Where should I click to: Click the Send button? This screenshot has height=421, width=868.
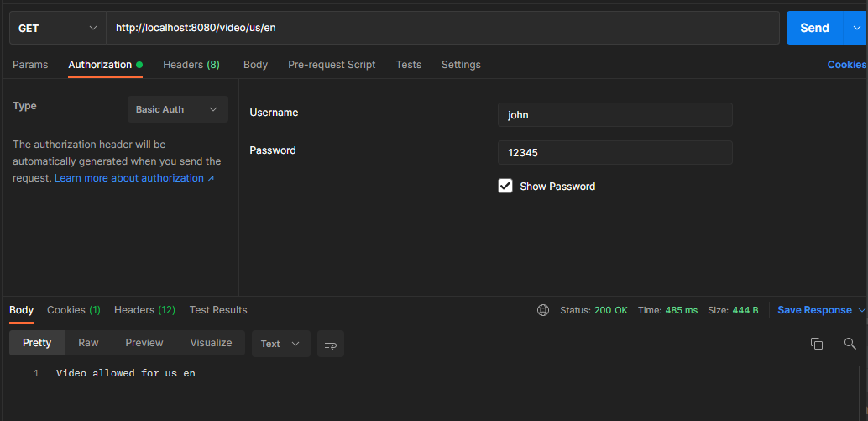coord(815,28)
